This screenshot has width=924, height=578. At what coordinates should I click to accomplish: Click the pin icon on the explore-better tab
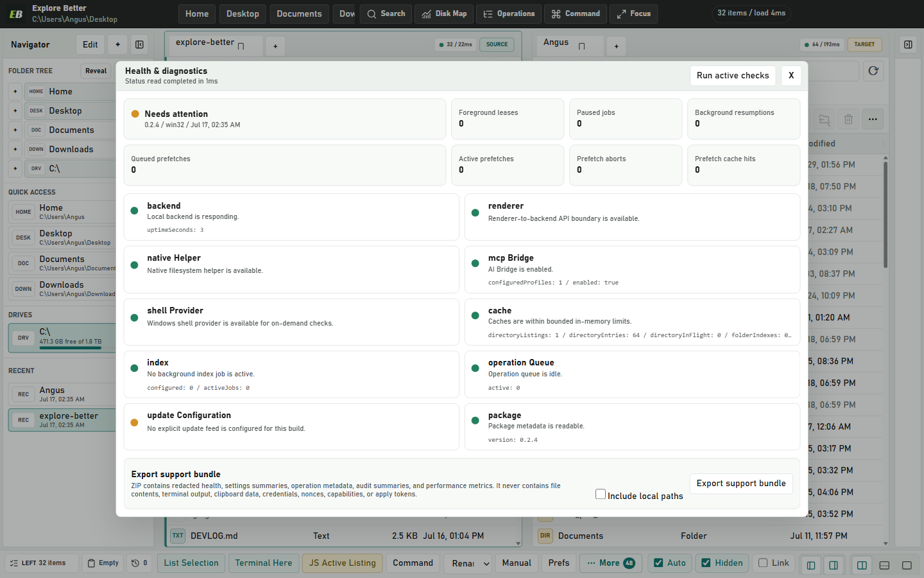tap(241, 46)
